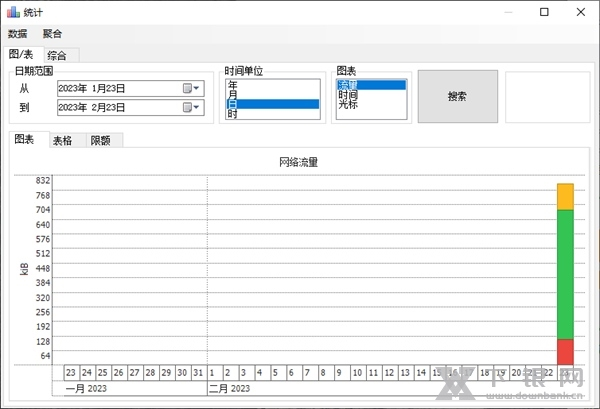Click day 27 on the chart axis
The width and height of the screenshot is (600, 409).
pyautogui.click(x=135, y=373)
